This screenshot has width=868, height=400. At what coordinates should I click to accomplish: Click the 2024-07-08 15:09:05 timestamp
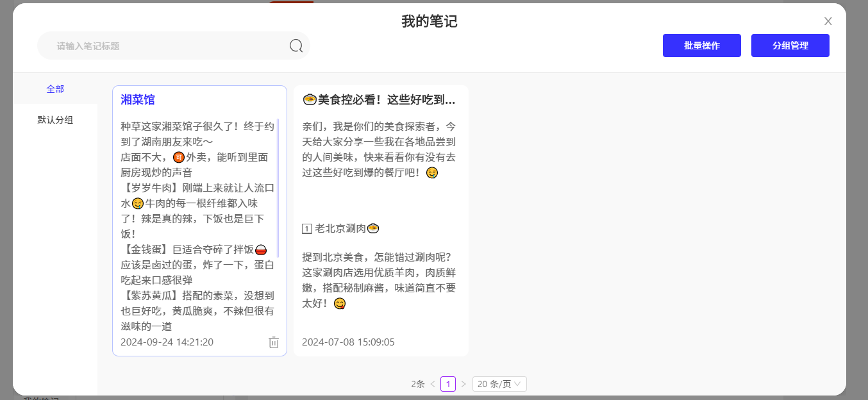click(348, 342)
